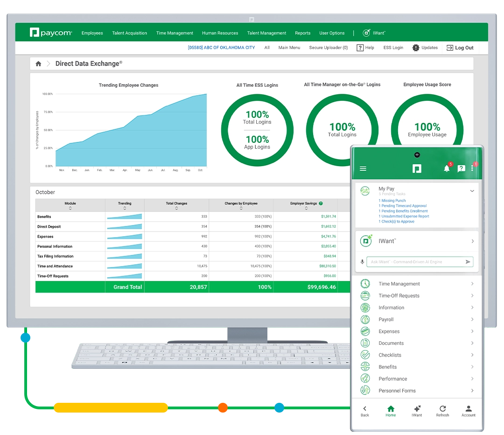Click the home icon in the breadcrumb
Screen dimensions: 504x435
(38, 64)
